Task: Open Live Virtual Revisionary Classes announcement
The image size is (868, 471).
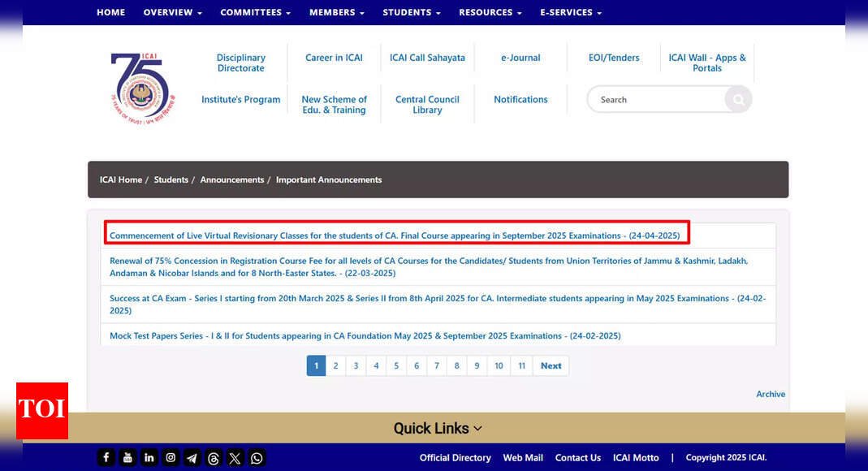Action: [395, 235]
